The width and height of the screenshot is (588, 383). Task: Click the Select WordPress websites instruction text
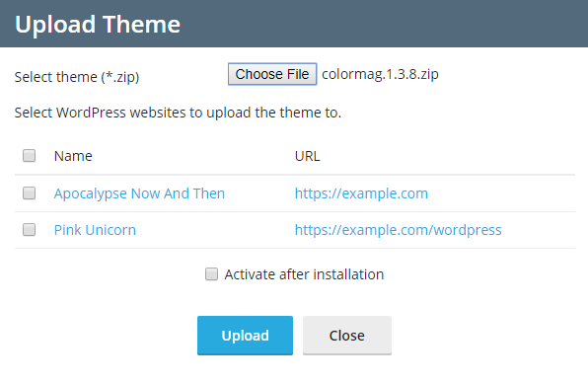click(x=178, y=113)
